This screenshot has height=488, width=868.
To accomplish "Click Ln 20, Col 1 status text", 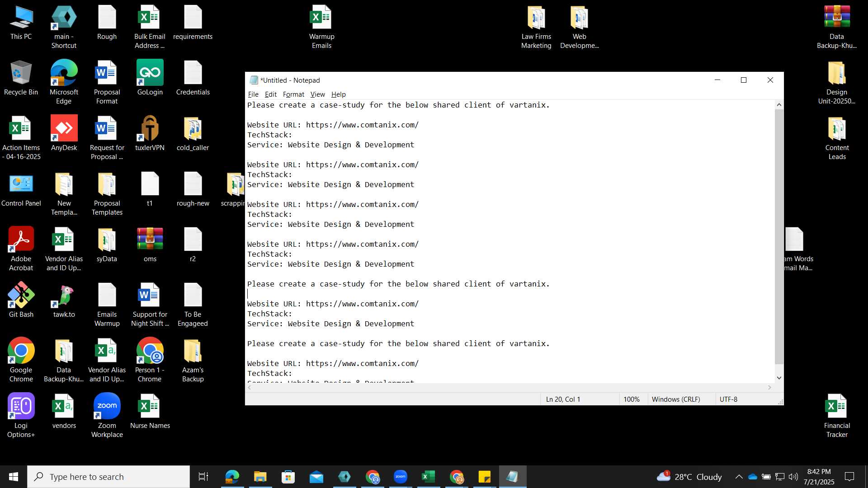I will tap(563, 399).
